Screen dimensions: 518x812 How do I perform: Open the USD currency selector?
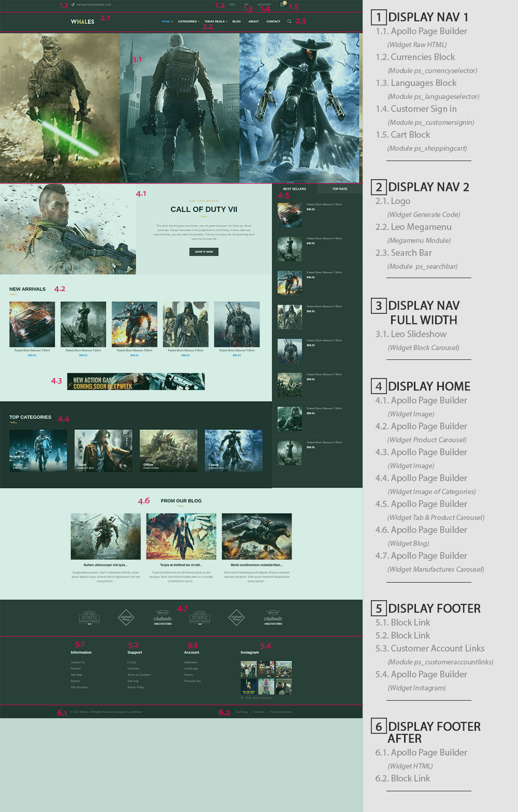233,5
